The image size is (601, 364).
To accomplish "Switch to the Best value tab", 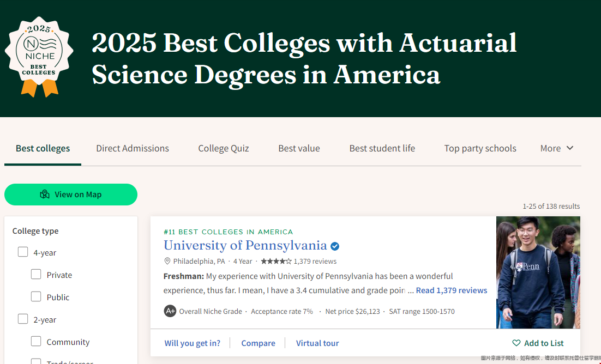I will point(299,148).
